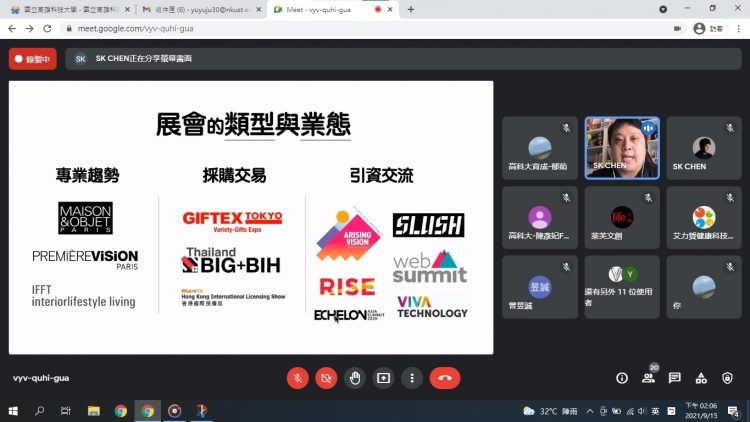Image resolution: width=750 pixels, height=422 pixels.
Task: Click the present screen button
Action: pyautogui.click(x=383, y=378)
